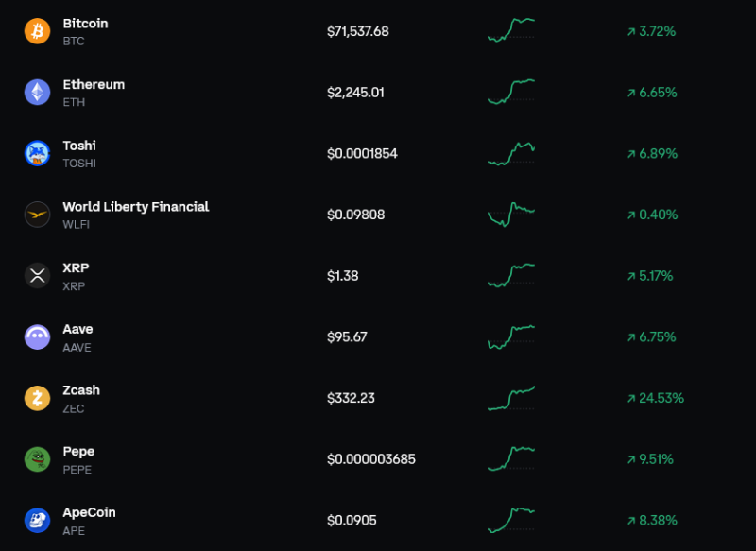Screen dimensions: 756x551
Task: Select the Aave ghost icon
Action: 37,336
